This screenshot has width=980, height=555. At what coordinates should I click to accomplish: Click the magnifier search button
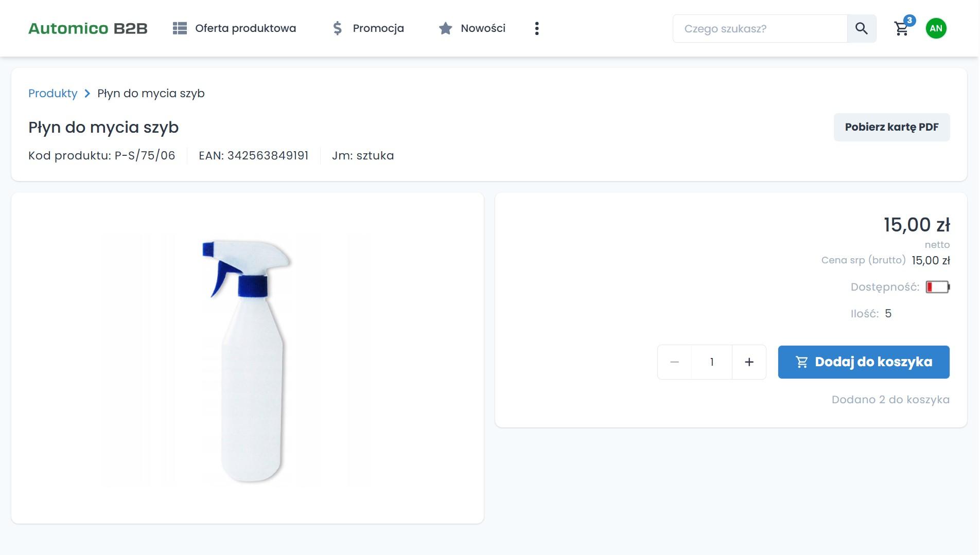tap(862, 29)
